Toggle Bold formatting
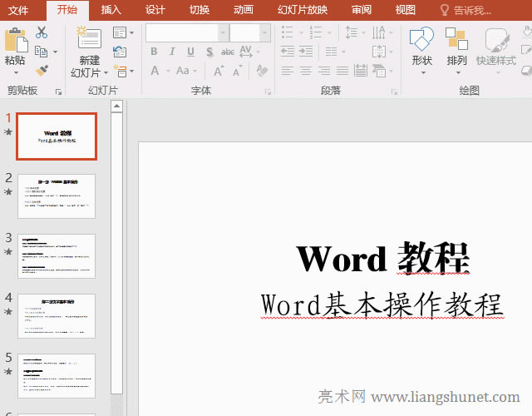 coord(154,52)
